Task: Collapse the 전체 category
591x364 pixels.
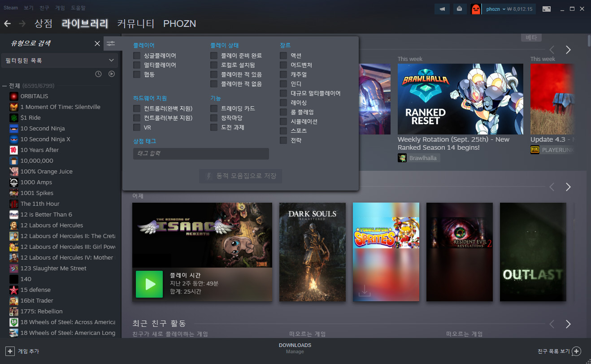Action: (x=4, y=86)
